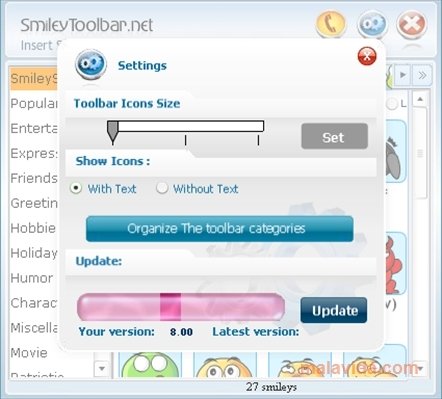Click the yellow phone icon in header

pos(331,24)
